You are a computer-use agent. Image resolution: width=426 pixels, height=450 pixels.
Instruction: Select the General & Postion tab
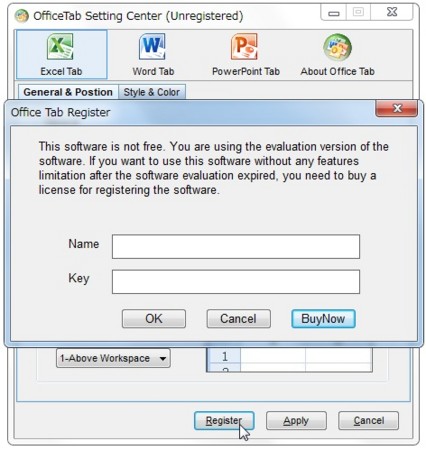[x=68, y=92]
